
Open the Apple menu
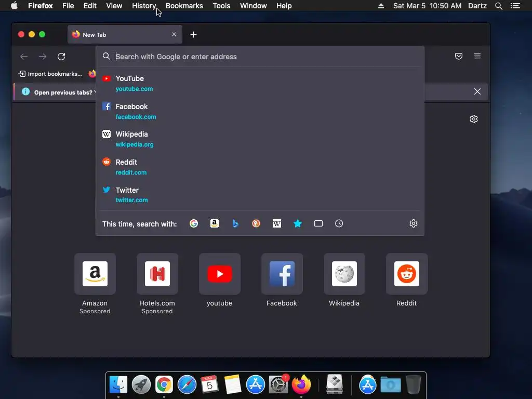click(x=14, y=6)
